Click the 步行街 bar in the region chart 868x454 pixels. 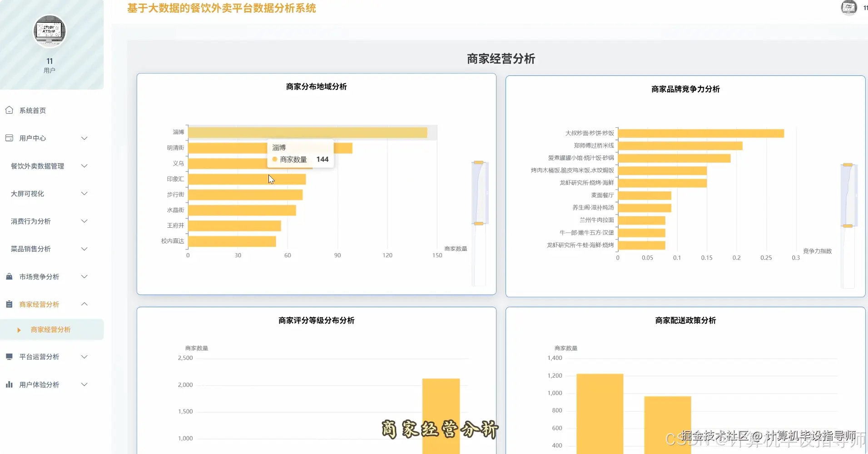[x=245, y=195]
